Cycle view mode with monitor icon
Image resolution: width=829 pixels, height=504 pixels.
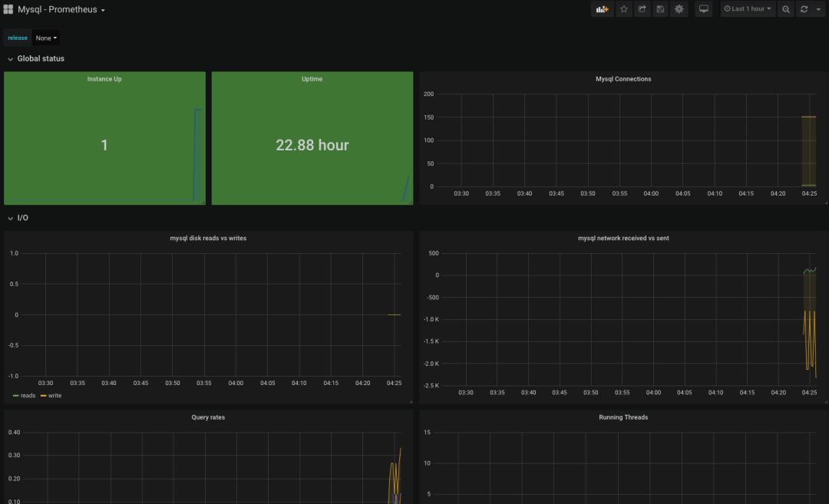coord(703,9)
